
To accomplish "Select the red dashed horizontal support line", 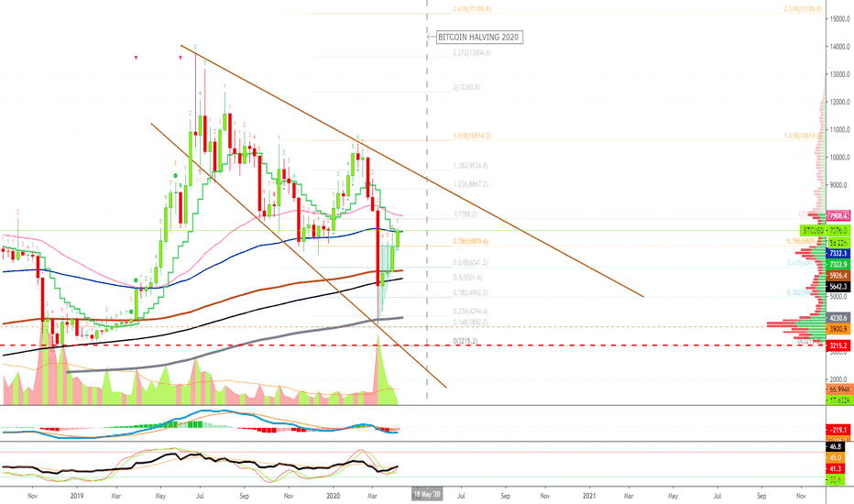I will click(411, 345).
